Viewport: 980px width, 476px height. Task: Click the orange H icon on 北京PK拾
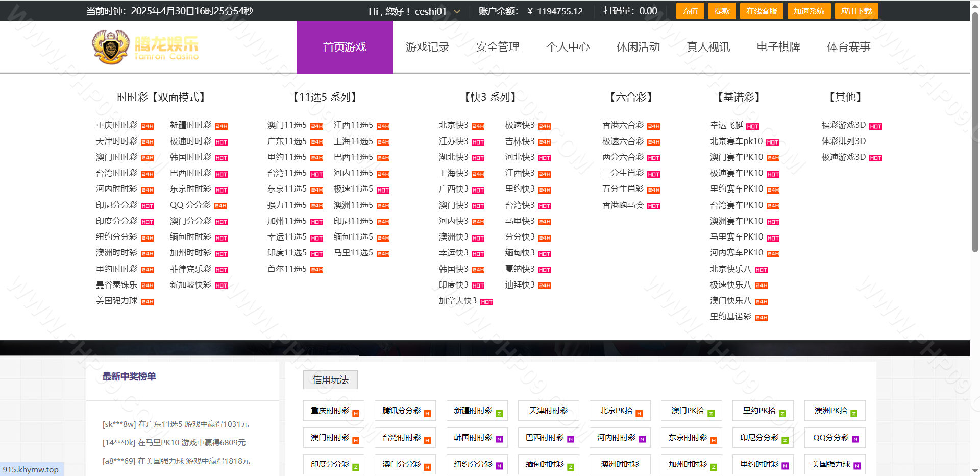639,414
